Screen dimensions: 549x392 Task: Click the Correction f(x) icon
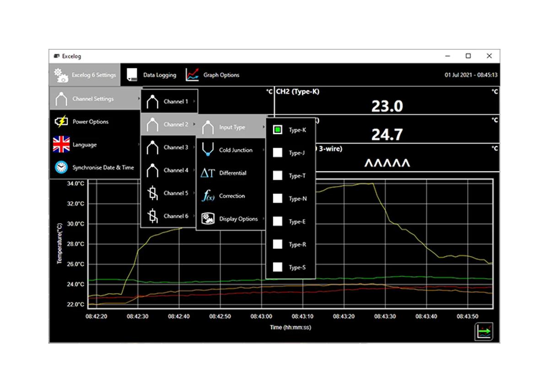(x=208, y=196)
